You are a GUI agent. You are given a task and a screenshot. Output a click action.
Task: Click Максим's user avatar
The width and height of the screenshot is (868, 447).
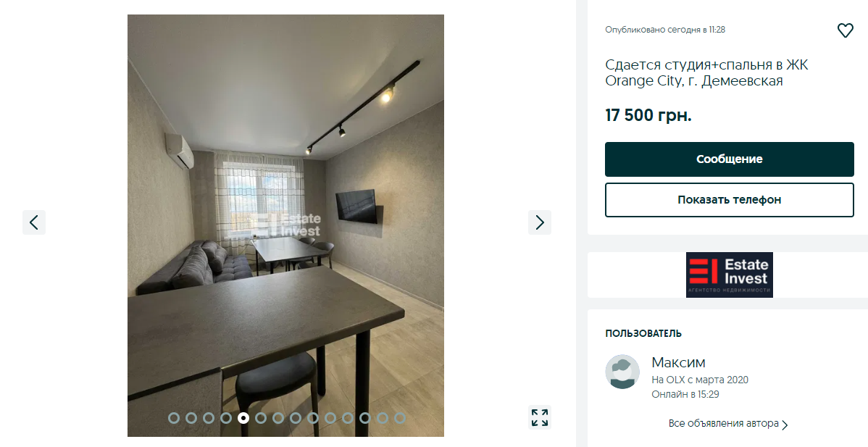pyautogui.click(x=622, y=372)
